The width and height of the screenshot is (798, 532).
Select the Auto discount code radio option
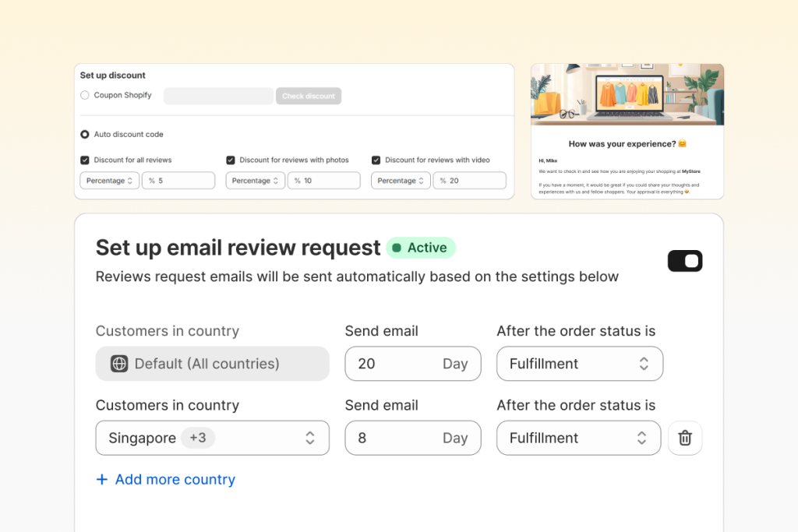[x=85, y=134]
